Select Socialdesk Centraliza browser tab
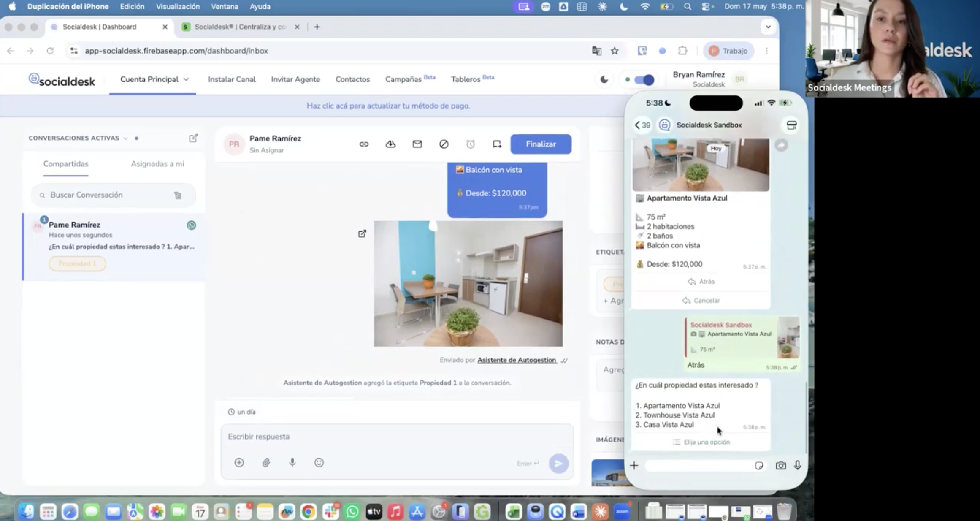The width and height of the screenshot is (980, 521). point(240,27)
